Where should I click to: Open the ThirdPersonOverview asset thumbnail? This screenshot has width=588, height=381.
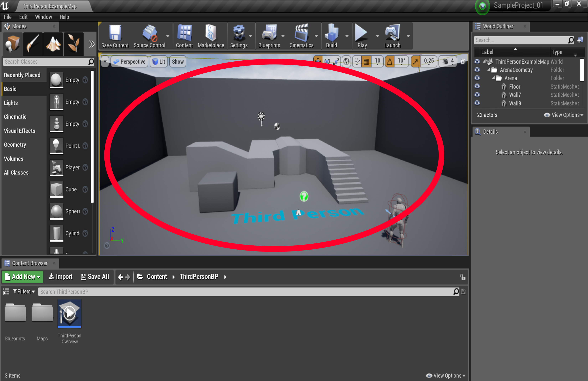(69, 314)
